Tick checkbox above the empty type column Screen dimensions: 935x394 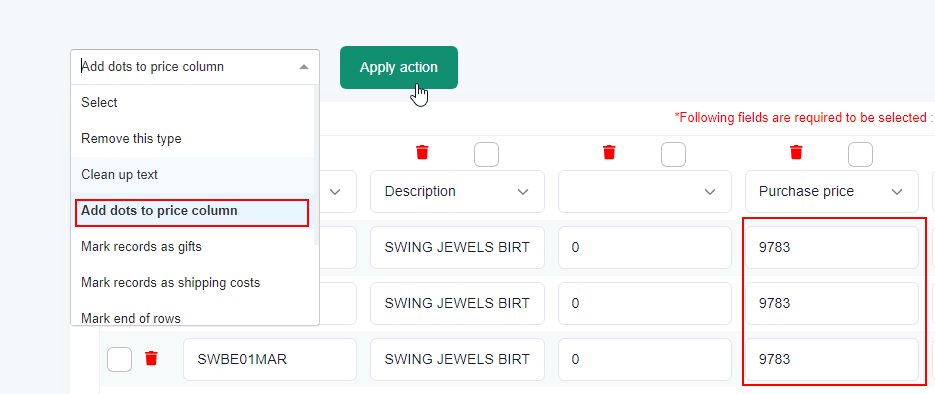[x=673, y=154]
